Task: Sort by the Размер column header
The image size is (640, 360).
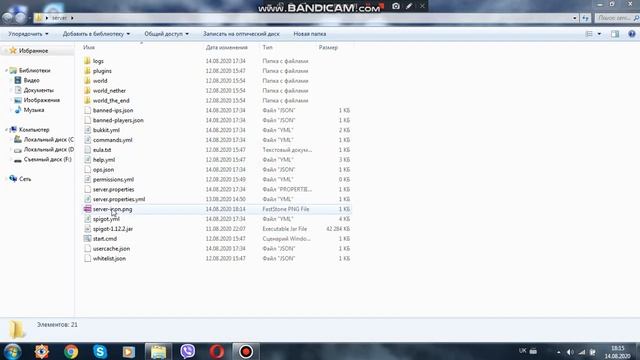Action: (328, 47)
